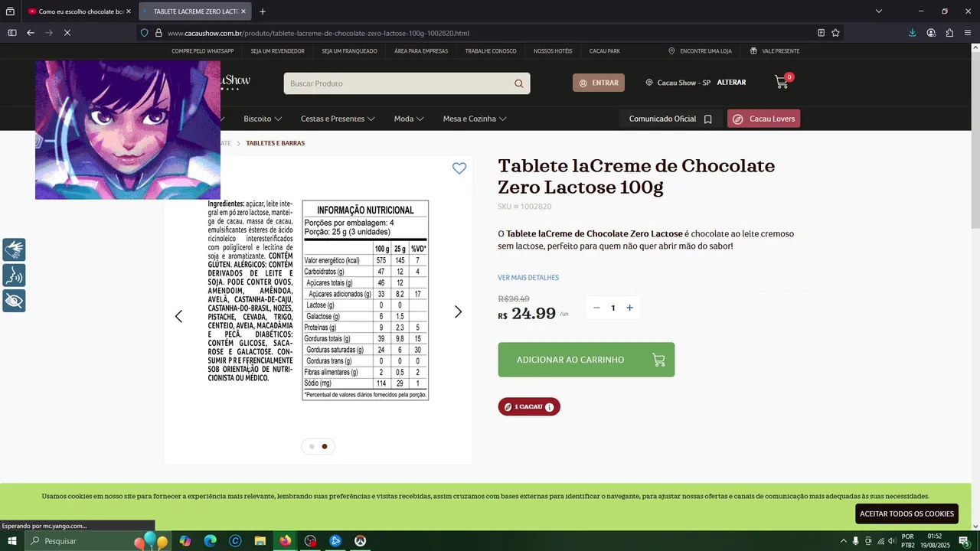Open File Explorer from taskbar

tap(260, 541)
